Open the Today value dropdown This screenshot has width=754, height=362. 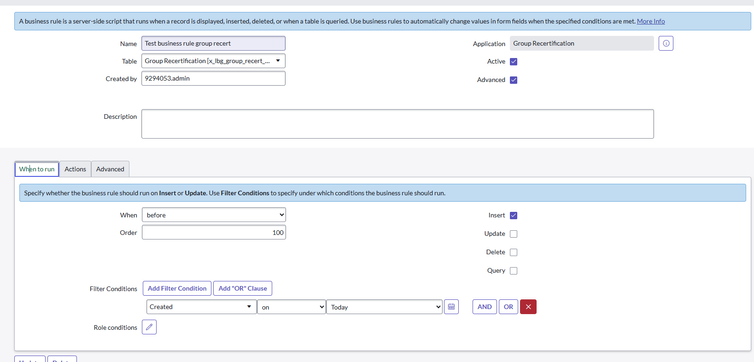coord(384,307)
